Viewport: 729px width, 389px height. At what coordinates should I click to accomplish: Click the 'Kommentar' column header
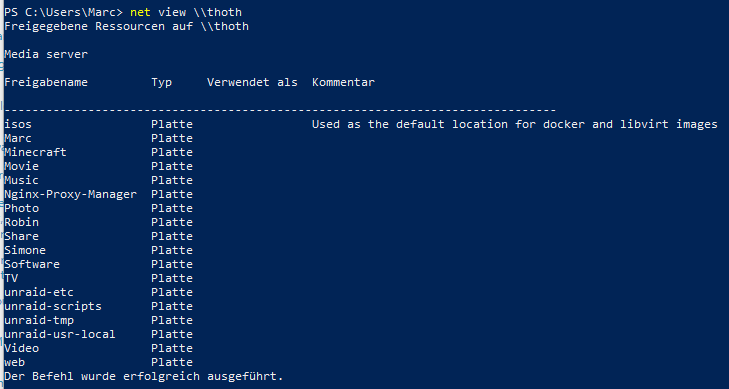tap(344, 82)
